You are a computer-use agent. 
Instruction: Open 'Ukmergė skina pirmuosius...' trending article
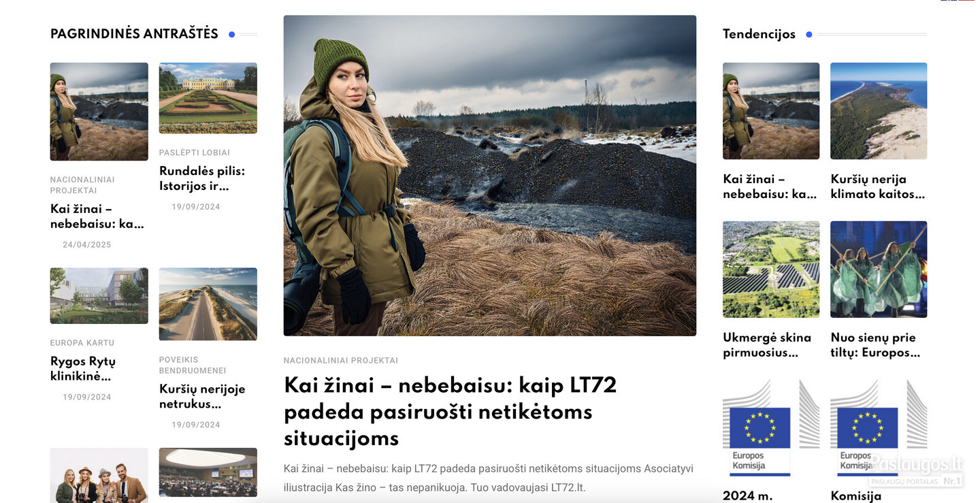point(767,344)
